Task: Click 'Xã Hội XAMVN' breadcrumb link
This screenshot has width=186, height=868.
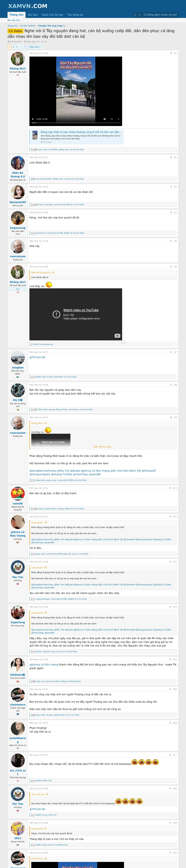Action: tap(28, 26)
